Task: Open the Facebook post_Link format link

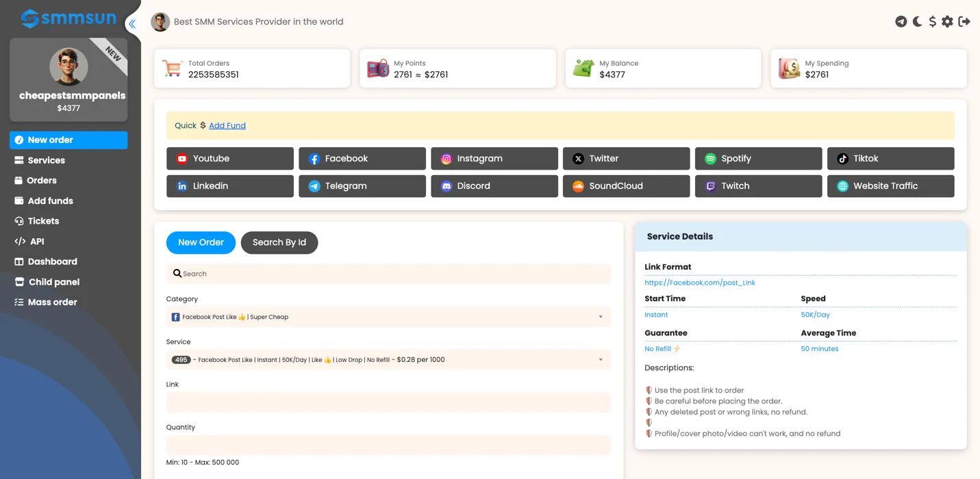Action: pos(700,283)
